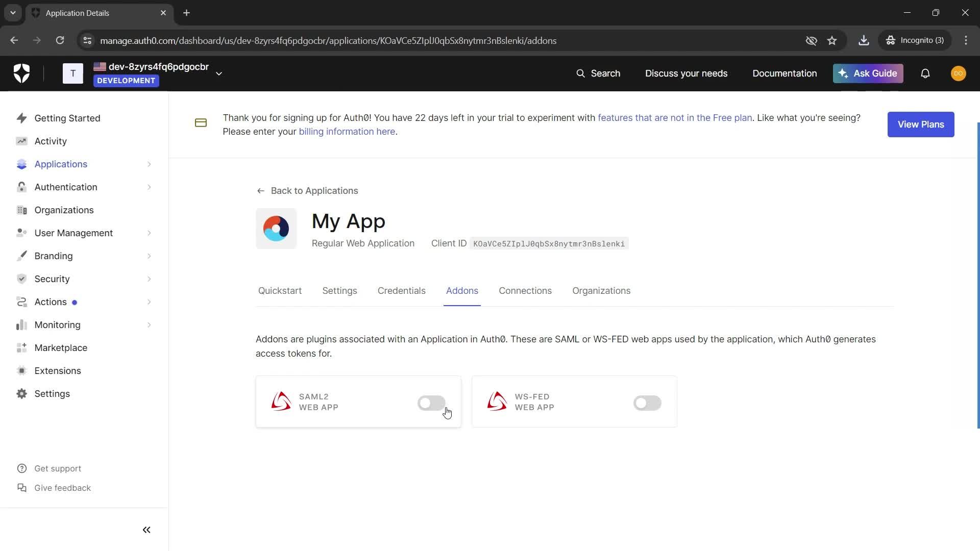Click the Actions flow icon

(x=21, y=302)
